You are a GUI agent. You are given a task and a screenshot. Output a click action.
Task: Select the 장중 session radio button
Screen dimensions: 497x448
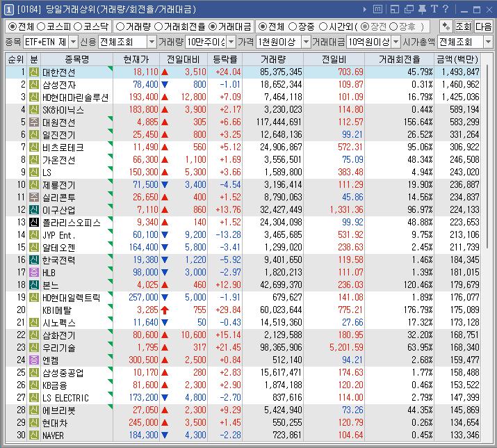293,26
